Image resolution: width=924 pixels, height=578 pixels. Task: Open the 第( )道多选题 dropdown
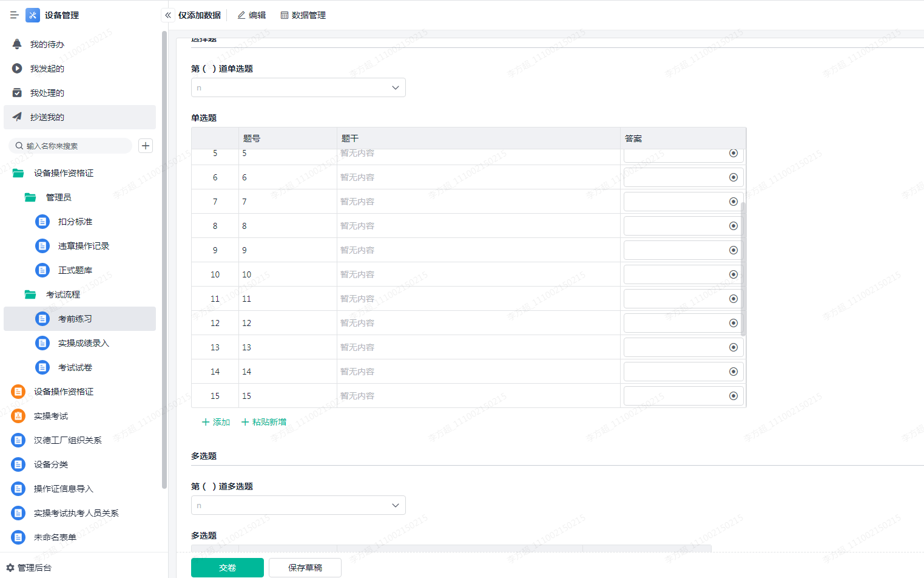(x=298, y=505)
